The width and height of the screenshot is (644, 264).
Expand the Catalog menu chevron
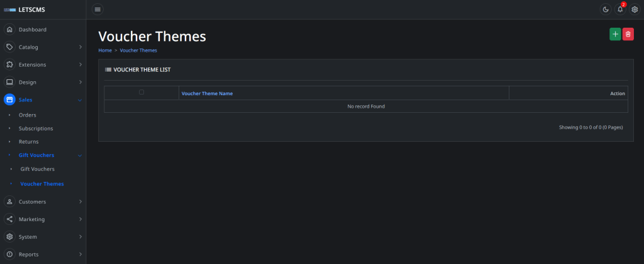pos(80,47)
